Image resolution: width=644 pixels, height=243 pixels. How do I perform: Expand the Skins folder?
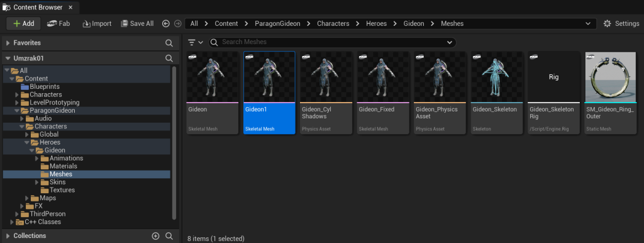tap(36, 182)
